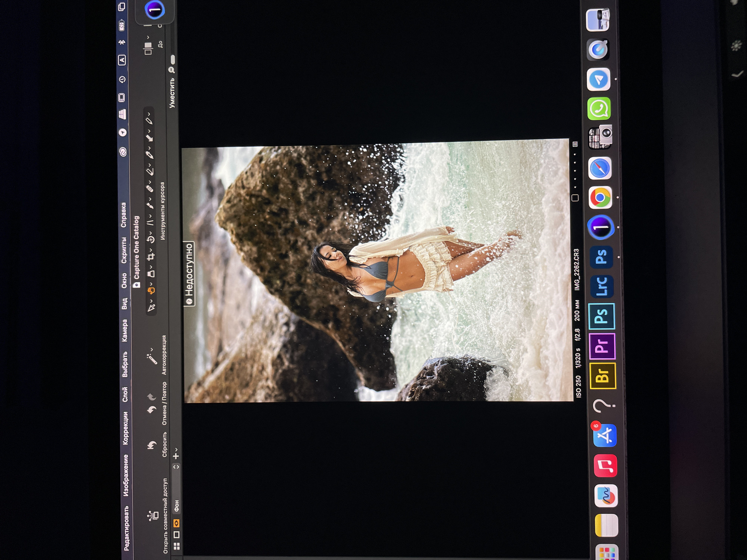Click the Сбросить label

click(x=165, y=444)
